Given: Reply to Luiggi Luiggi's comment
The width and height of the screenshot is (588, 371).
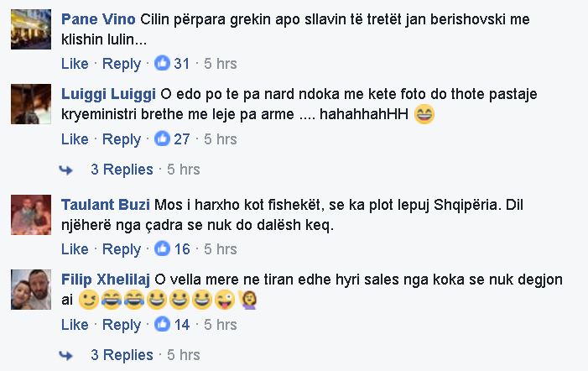Looking at the screenshot, I should tap(121, 138).
